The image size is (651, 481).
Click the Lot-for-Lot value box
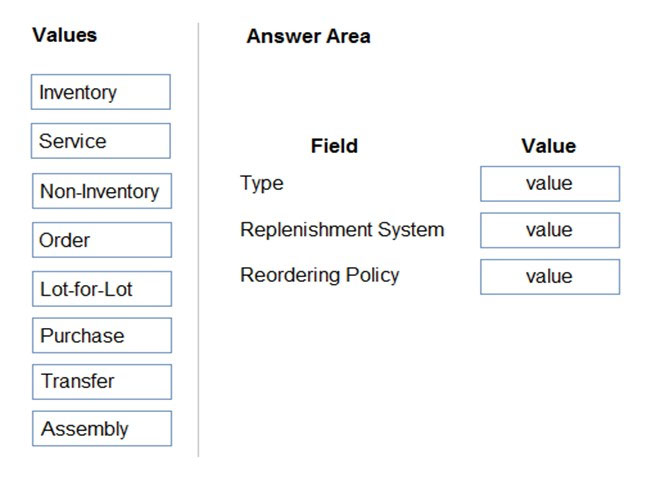pos(102,289)
